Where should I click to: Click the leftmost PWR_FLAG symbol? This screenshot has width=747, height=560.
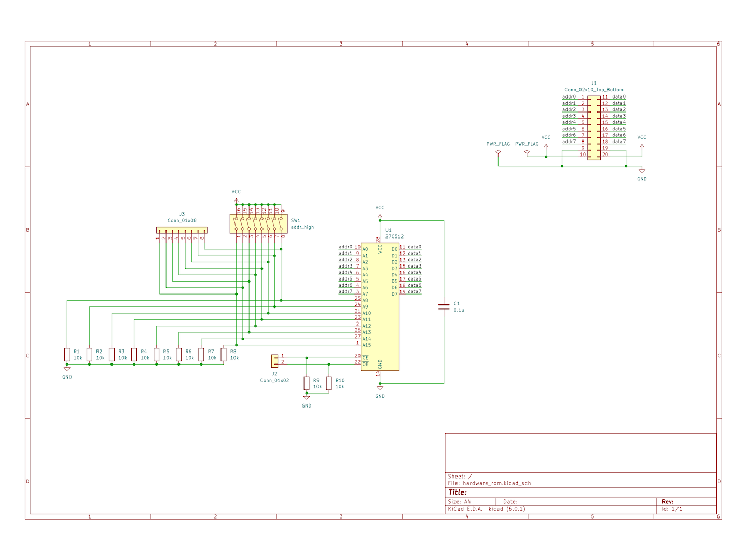(x=498, y=152)
